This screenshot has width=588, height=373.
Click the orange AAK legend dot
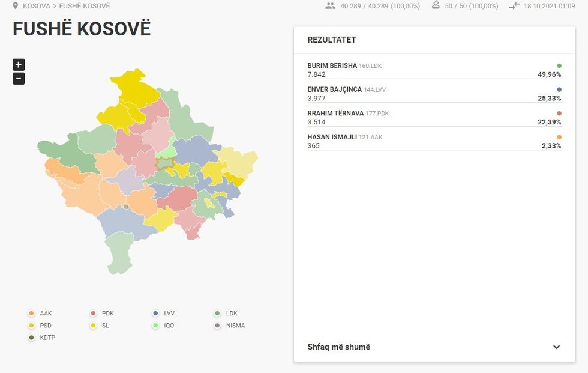(x=31, y=313)
